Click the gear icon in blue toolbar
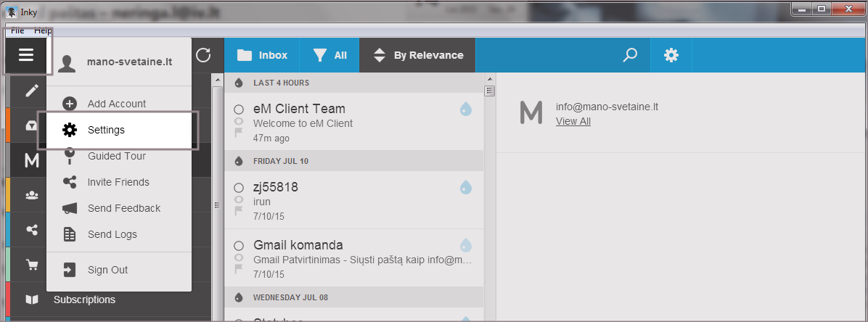868x322 pixels. [x=671, y=55]
